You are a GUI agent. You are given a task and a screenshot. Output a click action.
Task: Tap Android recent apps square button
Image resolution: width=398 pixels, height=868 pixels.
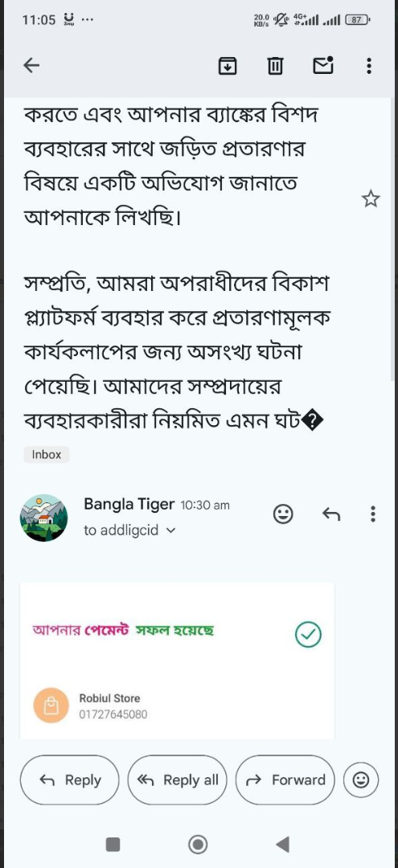[x=113, y=844]
